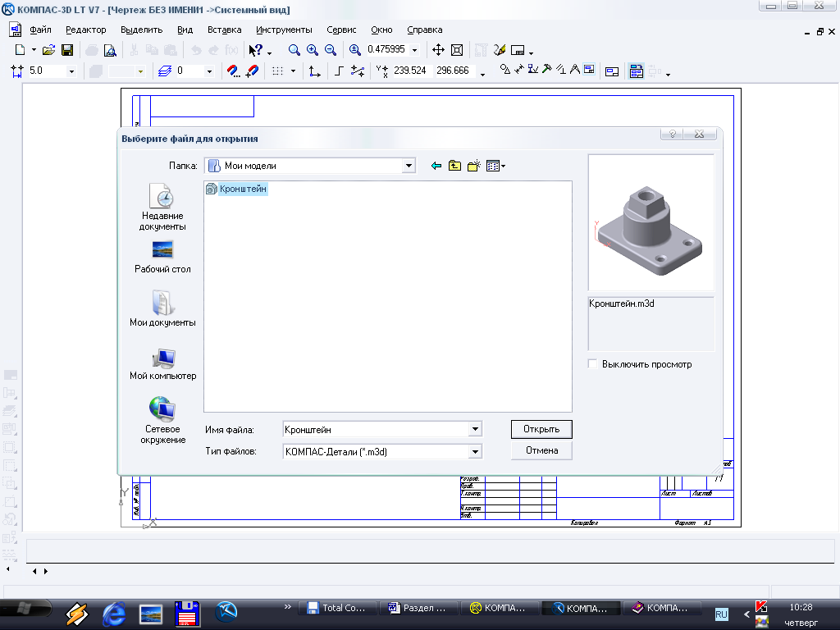Toggle the grid display icon
Viewport: 840px width, 630px height.
tap(277, 71)
